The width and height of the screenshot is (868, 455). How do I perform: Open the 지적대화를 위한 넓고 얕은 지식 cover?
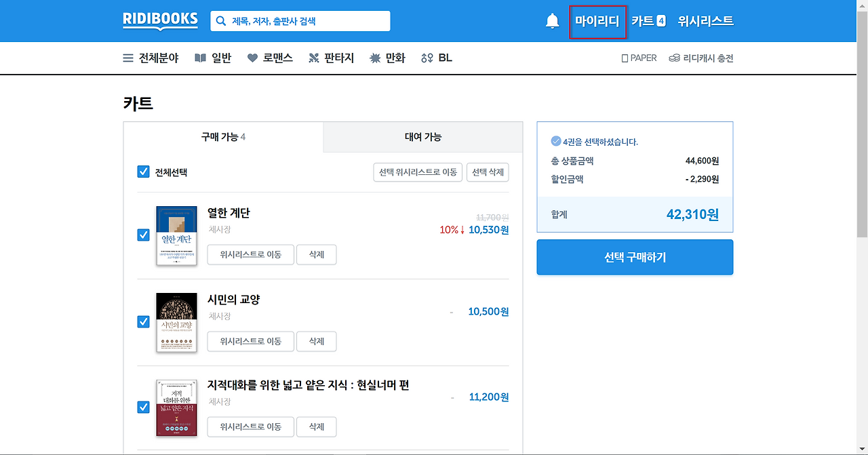click(x=176, y=408)
